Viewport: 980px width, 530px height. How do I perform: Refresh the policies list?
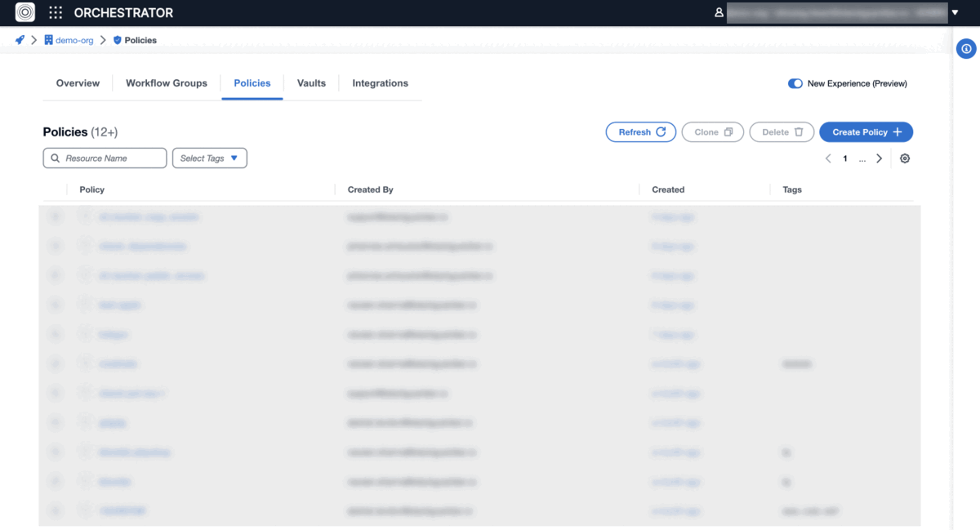pos(641,132)
